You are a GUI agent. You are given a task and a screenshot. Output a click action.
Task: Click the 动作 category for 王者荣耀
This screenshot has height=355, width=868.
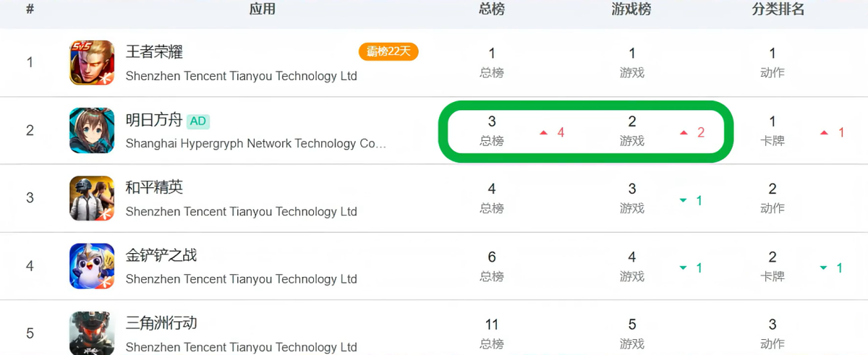click(773, 73)
